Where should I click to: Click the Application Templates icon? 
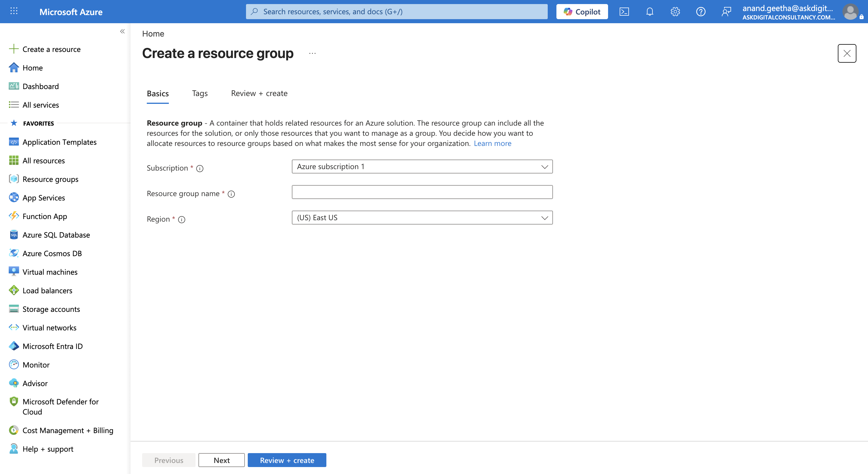tap(14, 142)
